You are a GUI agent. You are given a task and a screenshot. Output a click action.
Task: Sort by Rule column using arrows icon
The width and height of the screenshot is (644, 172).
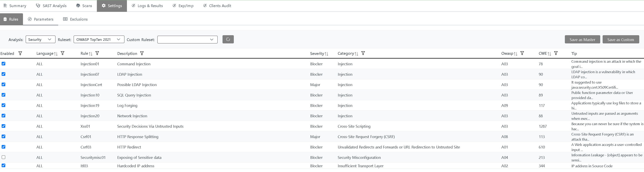[91, 54]
